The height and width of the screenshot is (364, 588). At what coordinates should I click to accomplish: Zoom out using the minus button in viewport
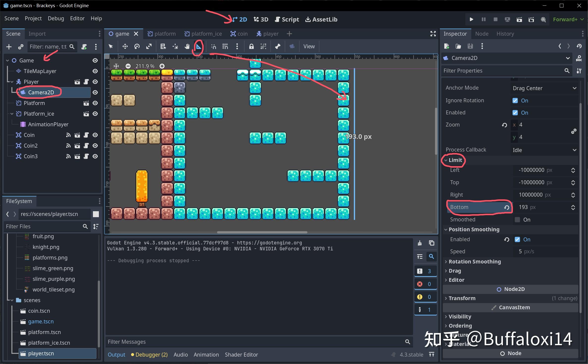tap(128, 66)
